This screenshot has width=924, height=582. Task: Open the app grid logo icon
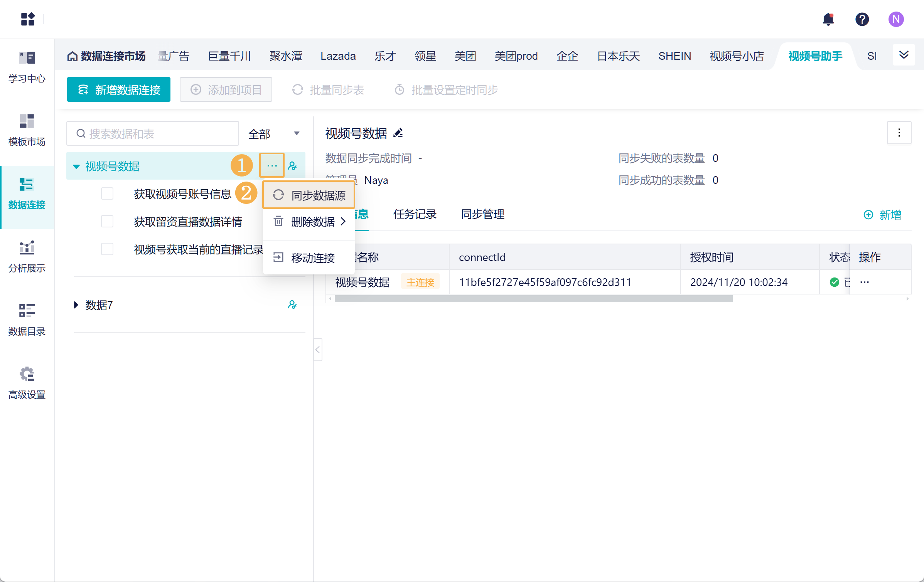click(x=28, y=19)
